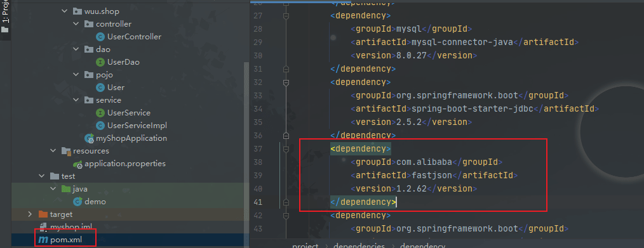Image resolution: width=644 pixels, height=248 pixels.
Task: Click breadcrumb 'project' in the editor footer
Action: (x=305, y=246)
